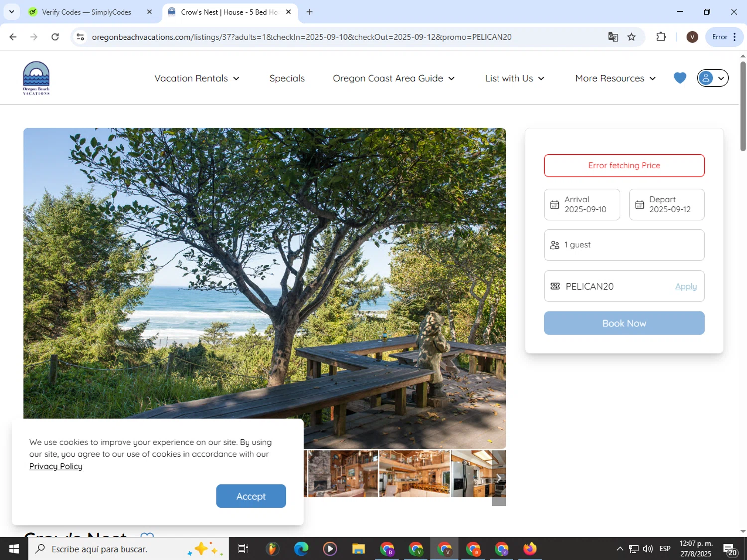
Task: Open the volume control in tray
Action: pos(648,549)
